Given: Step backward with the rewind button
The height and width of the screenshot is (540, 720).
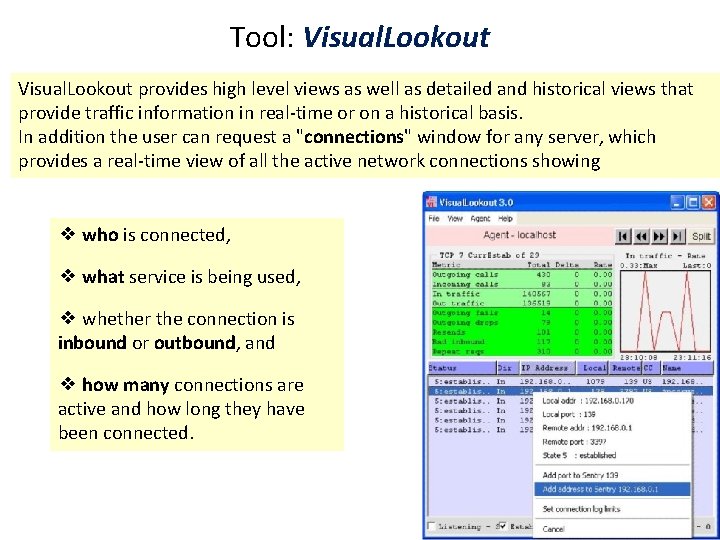Looking at the screenshot, I should click(641, 236).
